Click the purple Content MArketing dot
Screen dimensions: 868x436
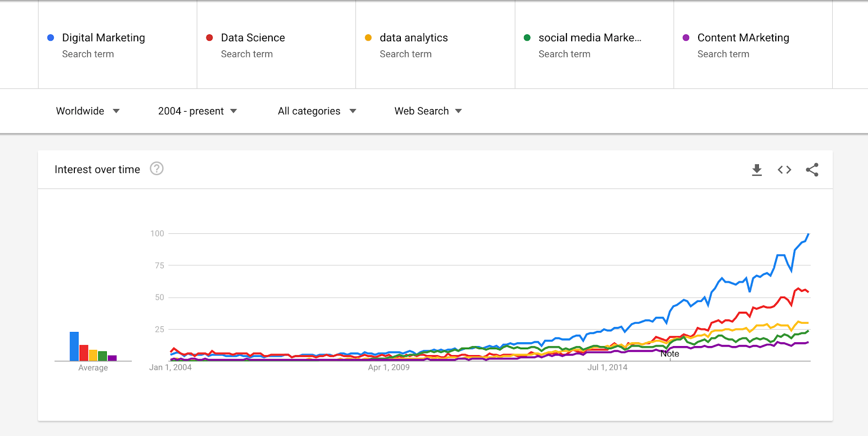point(686,37)
